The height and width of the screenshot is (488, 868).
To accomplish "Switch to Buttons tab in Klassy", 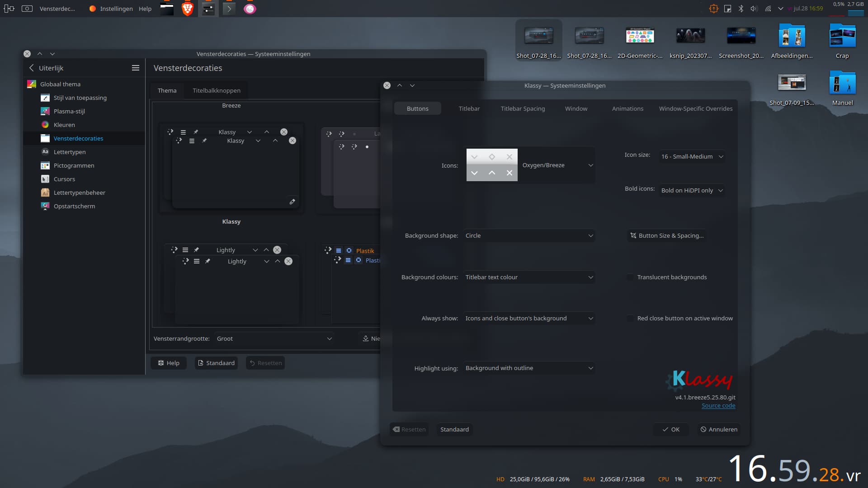I will point(417,108).
